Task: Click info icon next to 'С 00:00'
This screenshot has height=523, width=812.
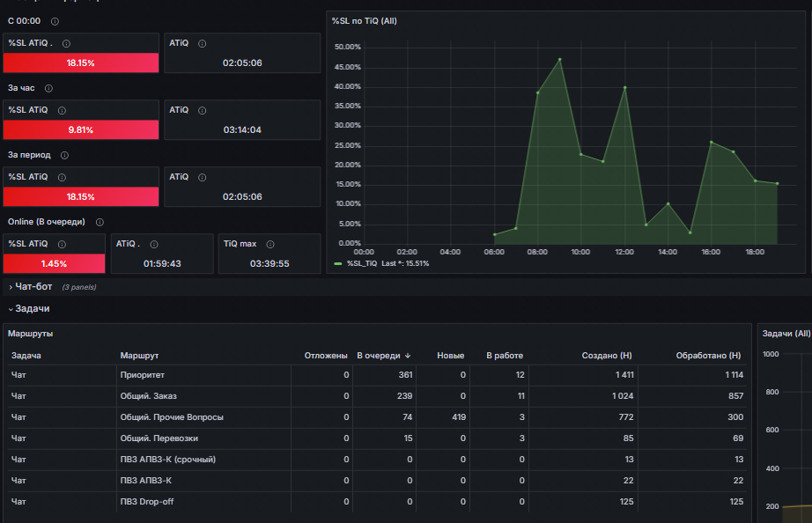Action: (x=55, y=21)
